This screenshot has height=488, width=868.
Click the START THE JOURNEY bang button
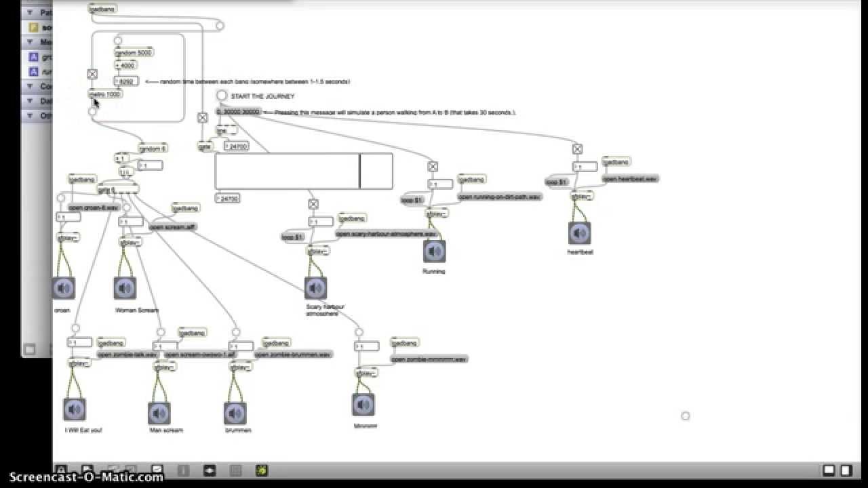pos(222,96)
